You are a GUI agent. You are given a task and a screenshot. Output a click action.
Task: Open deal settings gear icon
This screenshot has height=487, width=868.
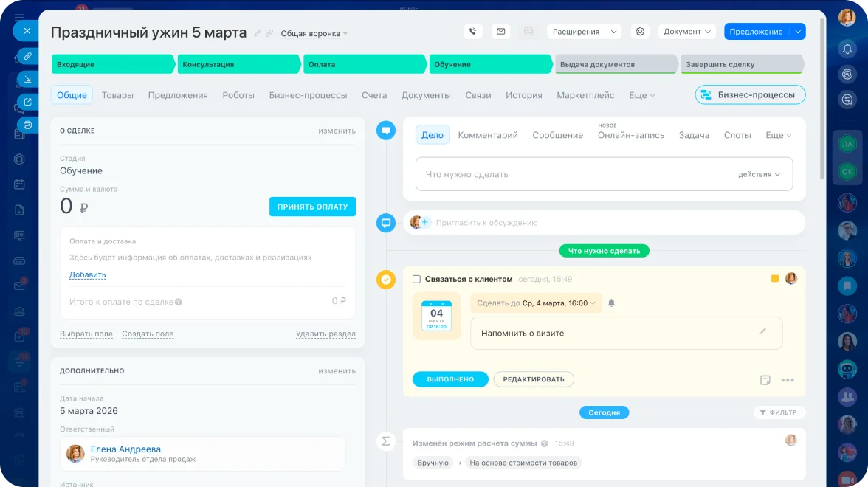pos(640,32)
